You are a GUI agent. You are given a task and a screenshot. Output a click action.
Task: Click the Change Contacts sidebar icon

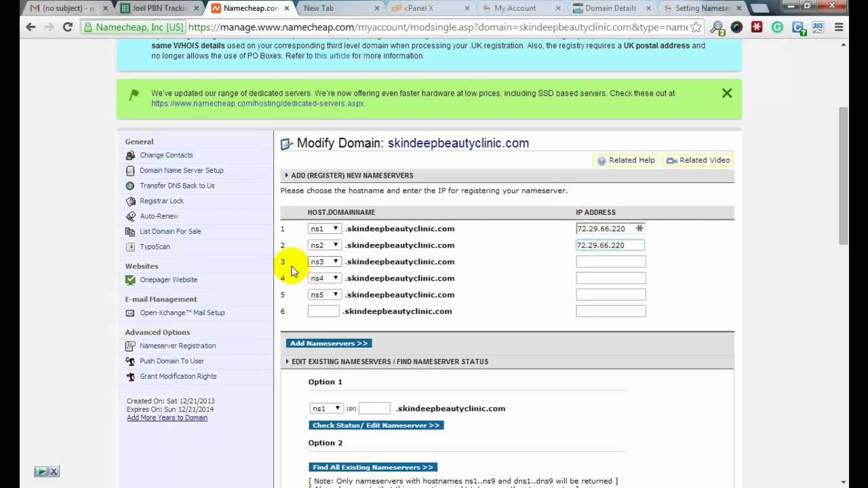click(x=130, y=155)
